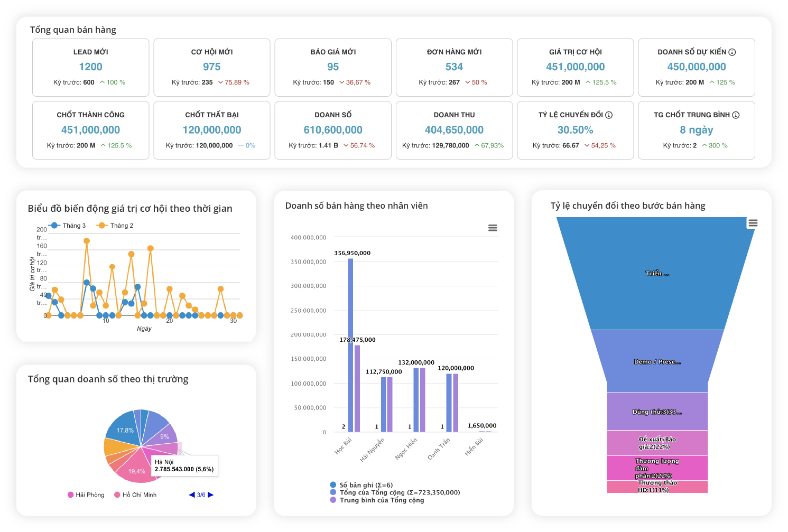
Task: Open hamburger menu of conversion funnel chart
Action: point(753,223)
